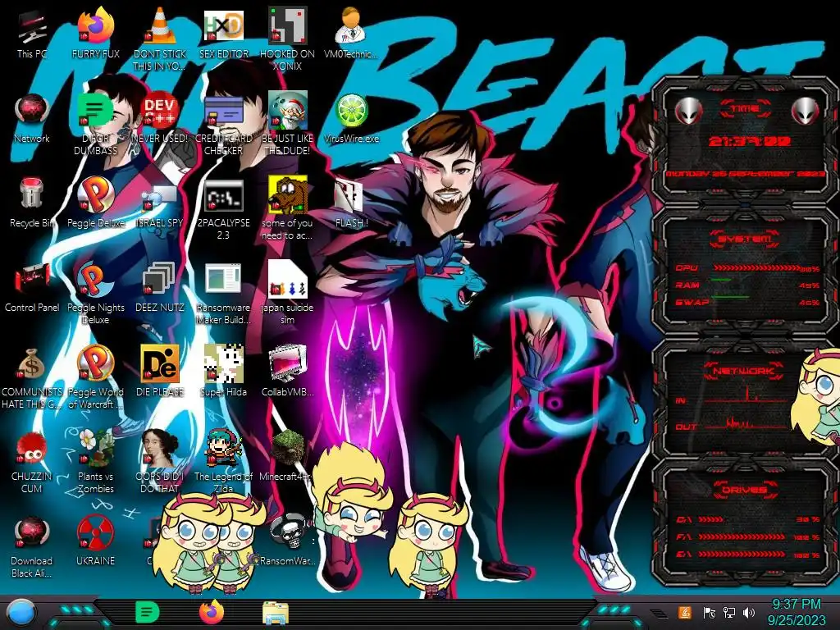Open the Recycle Bin
The image size is (840, 630).
pyautogui.click(x=32, y=194)
